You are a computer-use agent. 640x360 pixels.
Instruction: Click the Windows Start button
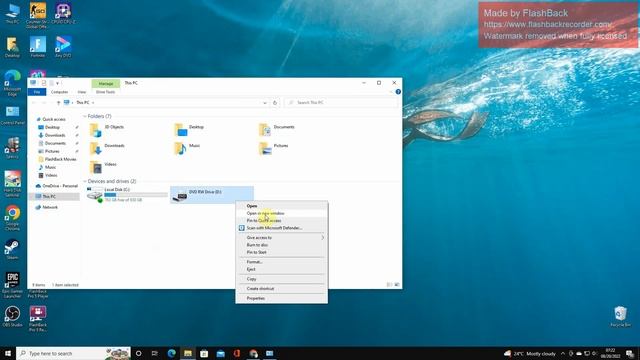pos(8,353)
